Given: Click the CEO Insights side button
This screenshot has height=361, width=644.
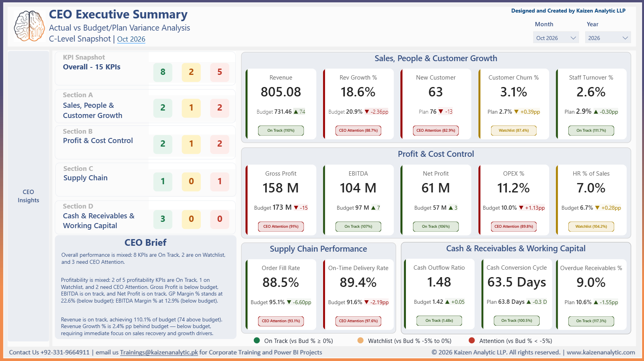Looking at the screenshot, I should (28, 196).
